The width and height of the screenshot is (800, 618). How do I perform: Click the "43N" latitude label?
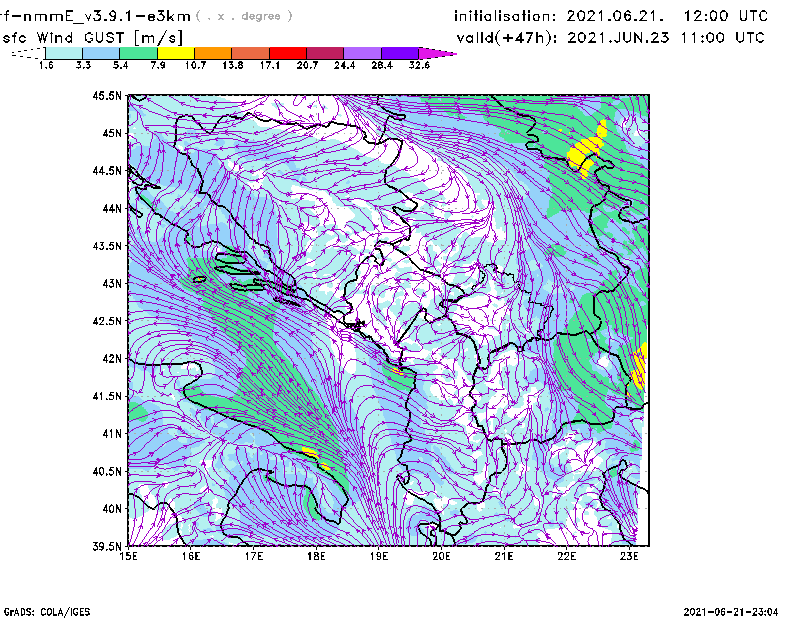[112, 283]
